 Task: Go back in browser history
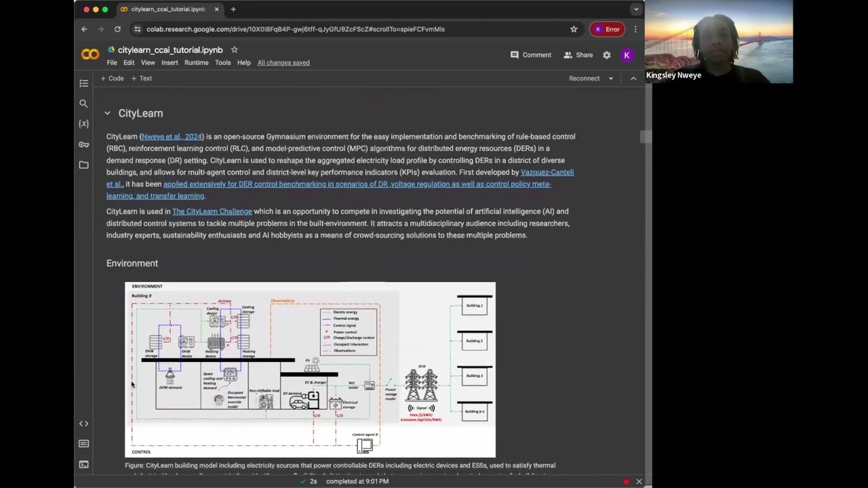point(84,29)
